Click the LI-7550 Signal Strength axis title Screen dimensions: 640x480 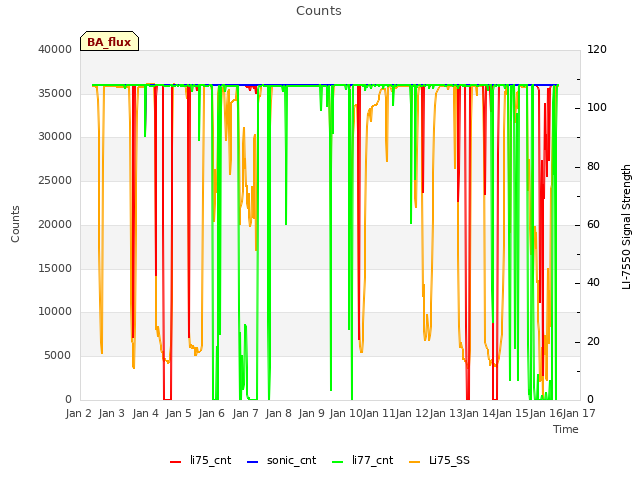pos(626,227)
